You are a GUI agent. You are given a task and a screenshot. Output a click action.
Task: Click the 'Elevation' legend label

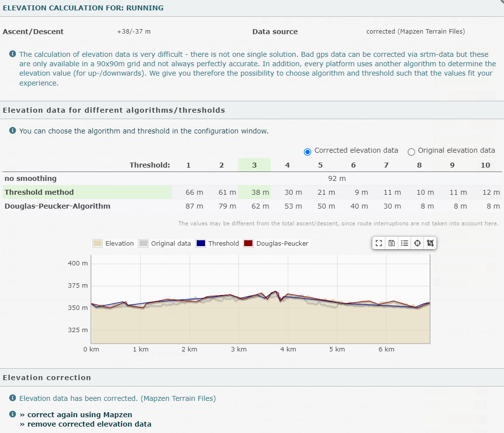(x=120, y=243)
